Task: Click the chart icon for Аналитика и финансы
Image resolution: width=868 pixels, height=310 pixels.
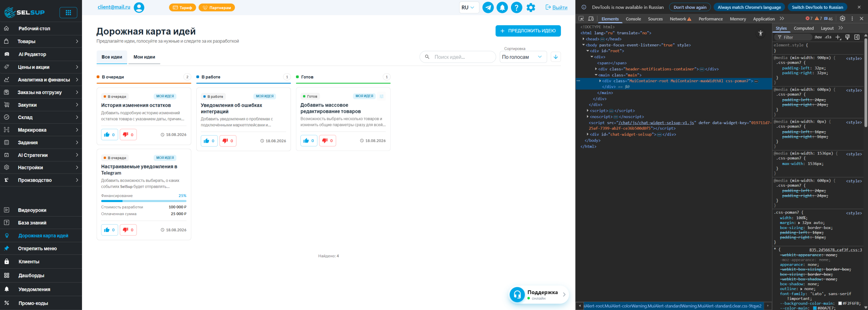Action: coord(6,80)
